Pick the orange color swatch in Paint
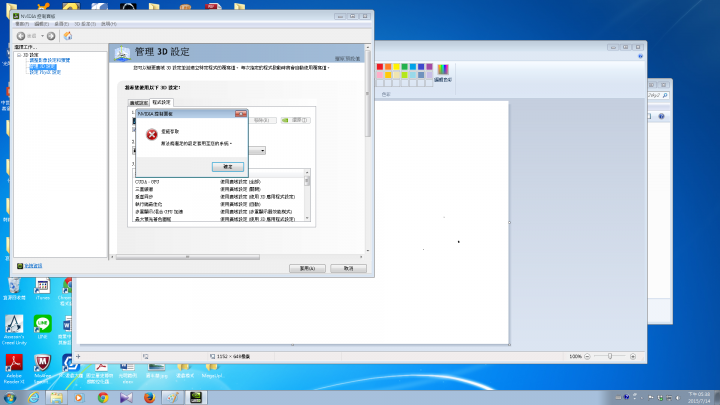 coord(388,67)
